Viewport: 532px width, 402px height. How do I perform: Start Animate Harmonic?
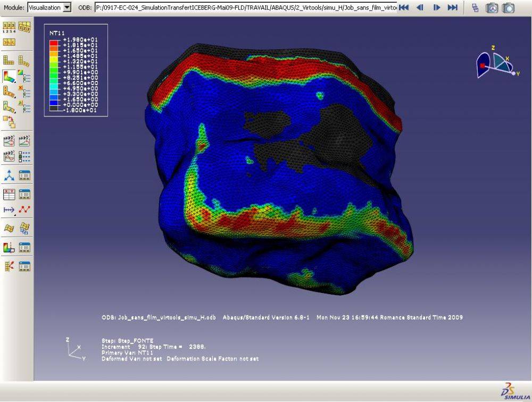pos(9,156)
